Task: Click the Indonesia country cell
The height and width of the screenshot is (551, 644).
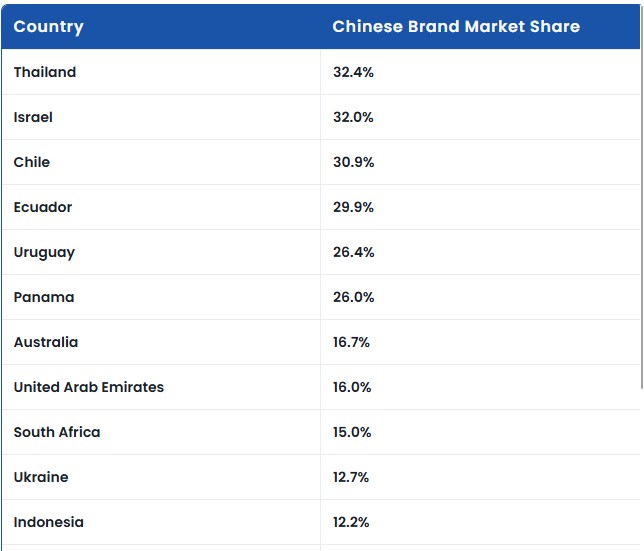Action: click(x=49, y=522)
